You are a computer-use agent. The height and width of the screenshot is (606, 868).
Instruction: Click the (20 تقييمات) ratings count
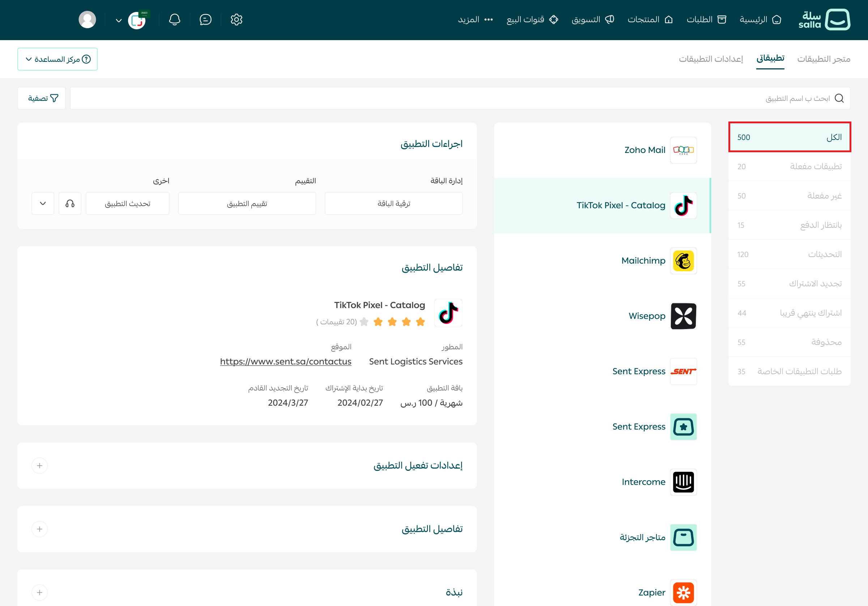[x=336, y=322]
